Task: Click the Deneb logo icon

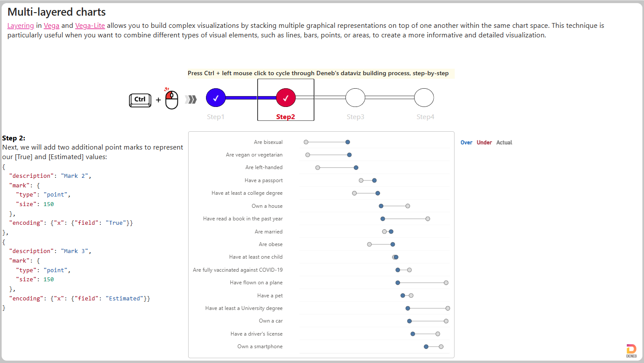Action: pos(631,351)
